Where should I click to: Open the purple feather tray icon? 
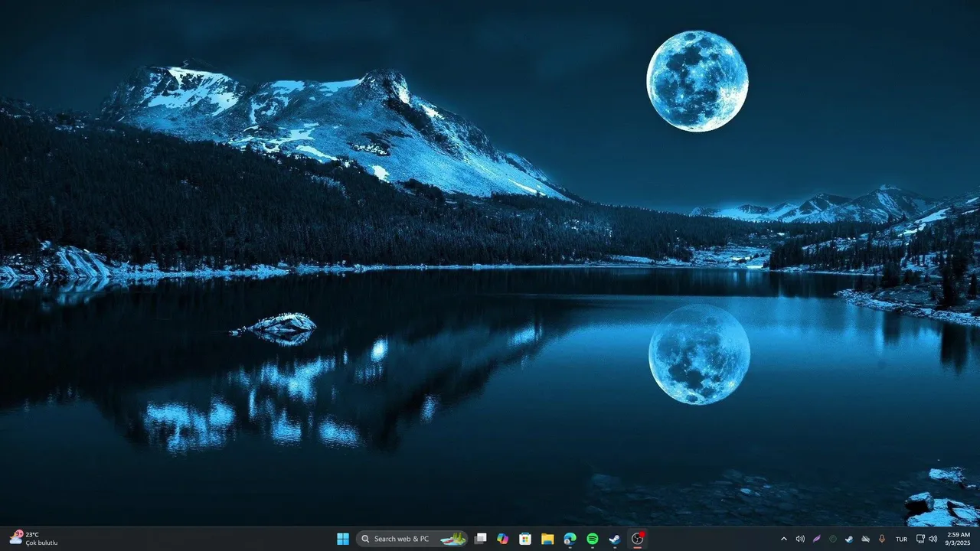(x=816, y=539)
